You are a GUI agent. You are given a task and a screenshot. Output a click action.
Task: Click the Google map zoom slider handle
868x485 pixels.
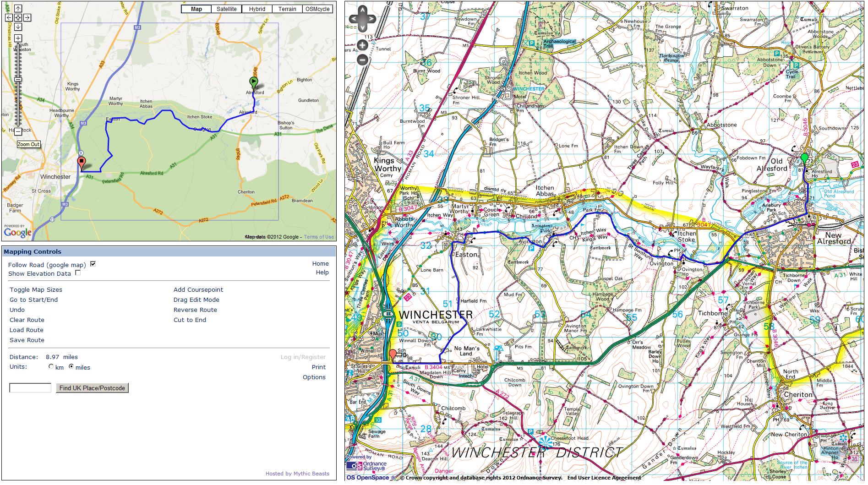[x=18, y=80]
